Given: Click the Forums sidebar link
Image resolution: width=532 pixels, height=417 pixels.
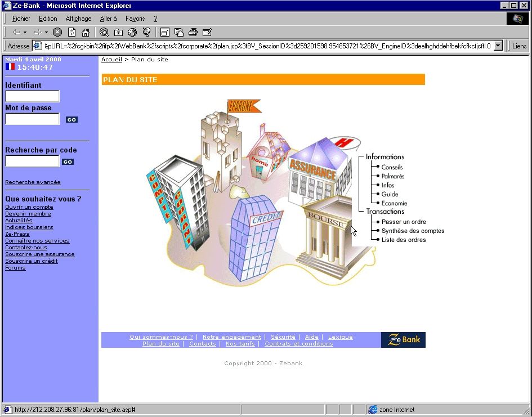Looking at the screenshot, I should (x=15, y=268).
